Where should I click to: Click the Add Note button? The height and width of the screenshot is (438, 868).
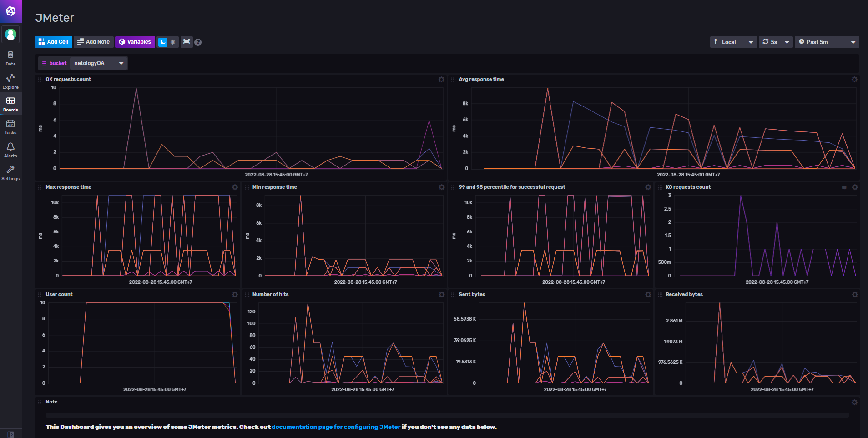pos(93,42)
